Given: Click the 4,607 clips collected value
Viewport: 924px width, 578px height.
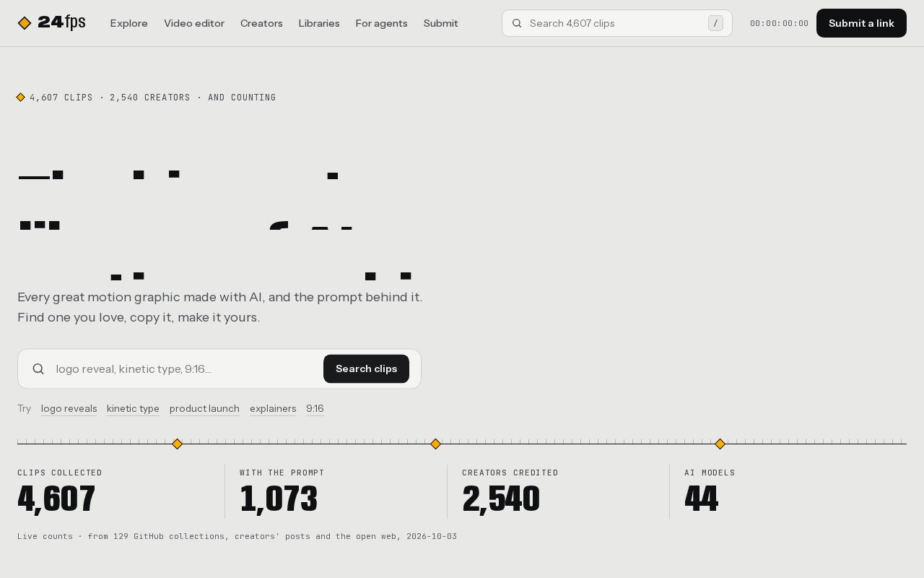Looking at the screenshot, I should coord(56,499).
